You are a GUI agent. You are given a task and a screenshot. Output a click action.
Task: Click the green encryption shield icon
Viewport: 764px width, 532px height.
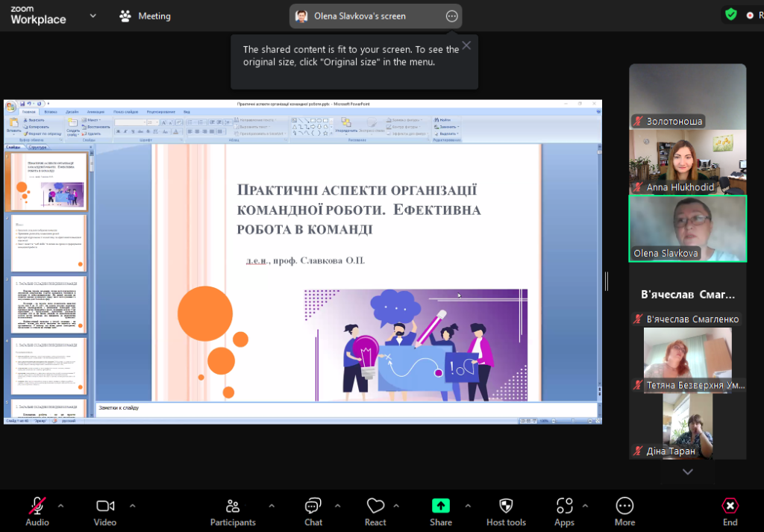pos(730,14)
